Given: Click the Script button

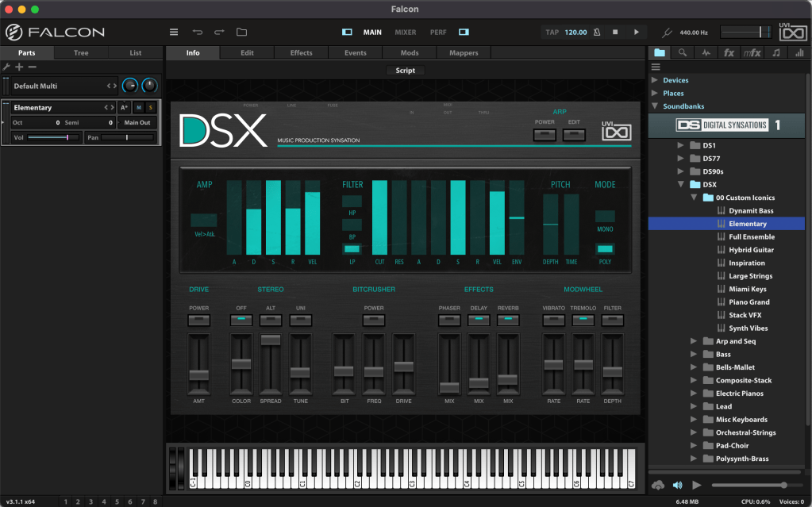Looking at the screenshot, I should 405,71.
